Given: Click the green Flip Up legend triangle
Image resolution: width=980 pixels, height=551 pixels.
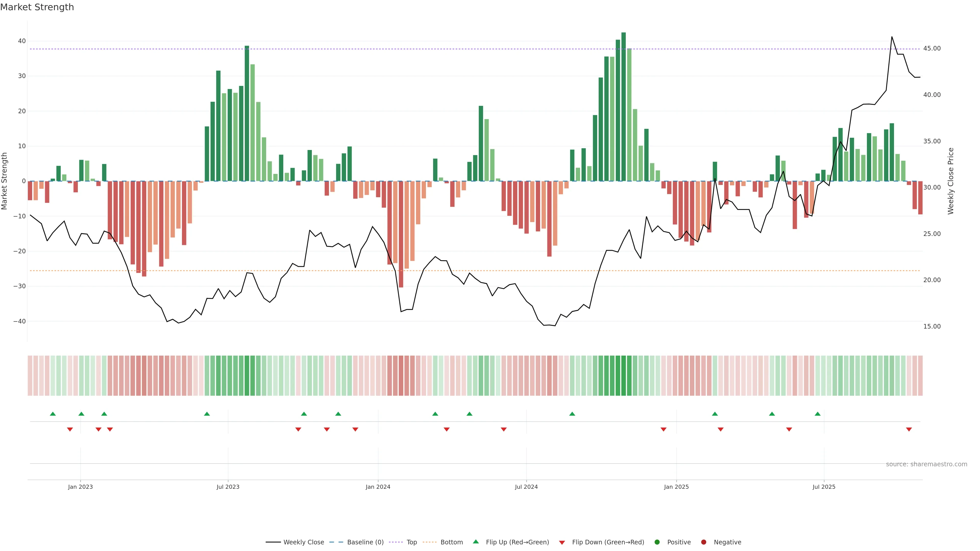Looking at the screenshot, I should 475,542.
